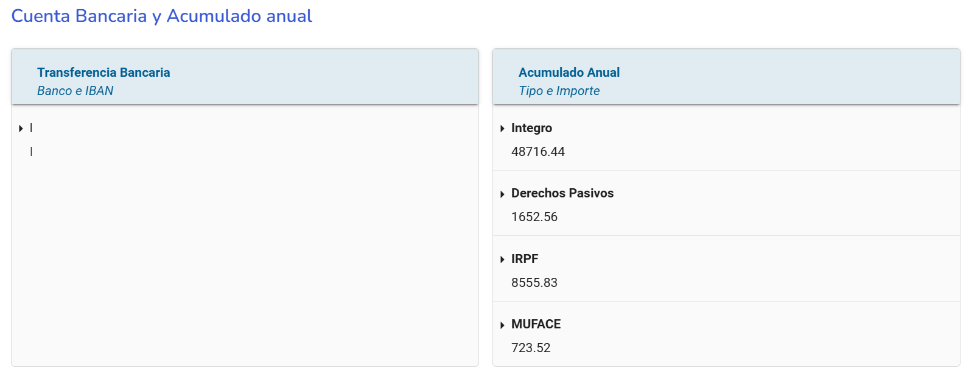Click the MUFACE entry label
The image size is (980, 382).
(x=536, y=324)
